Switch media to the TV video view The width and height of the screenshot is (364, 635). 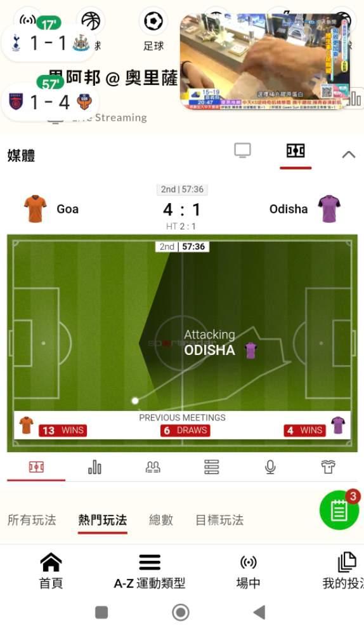click(243, 150)
